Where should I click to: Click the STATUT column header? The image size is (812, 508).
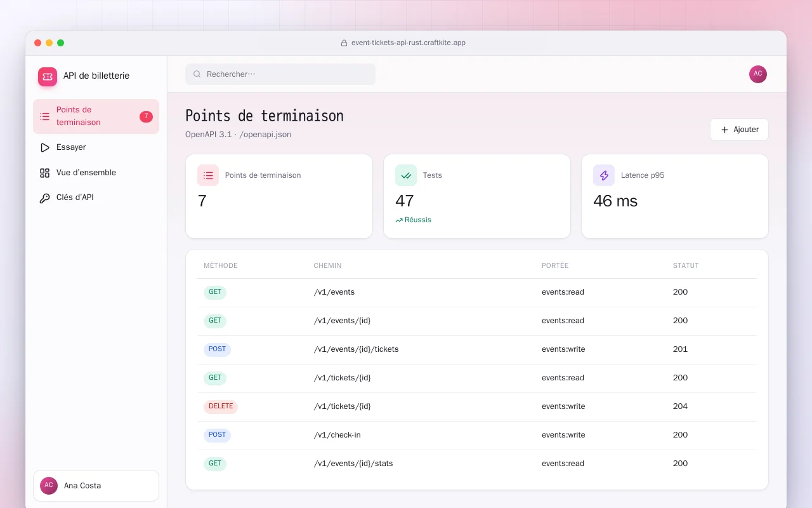point(686,265)
